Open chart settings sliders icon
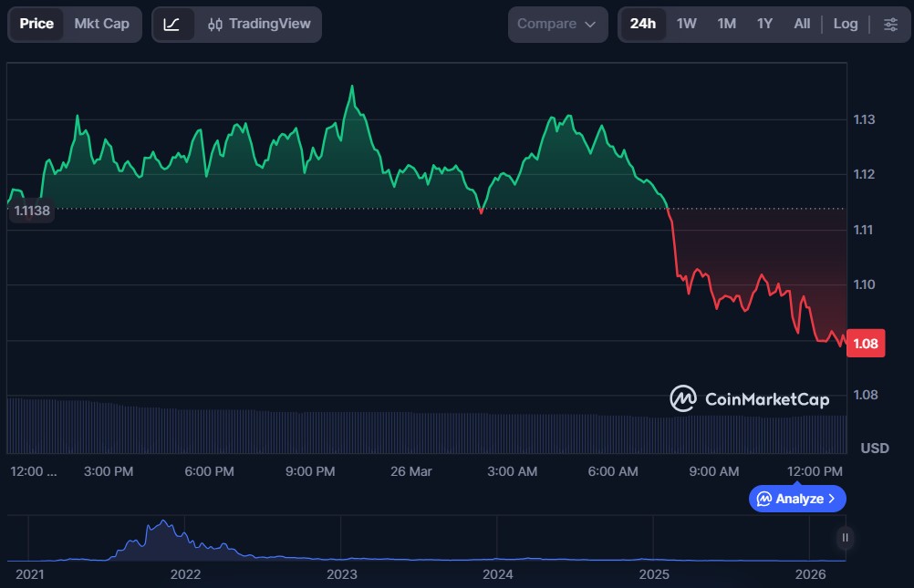Viewport: 914px width, 588px height. point(890,24)
